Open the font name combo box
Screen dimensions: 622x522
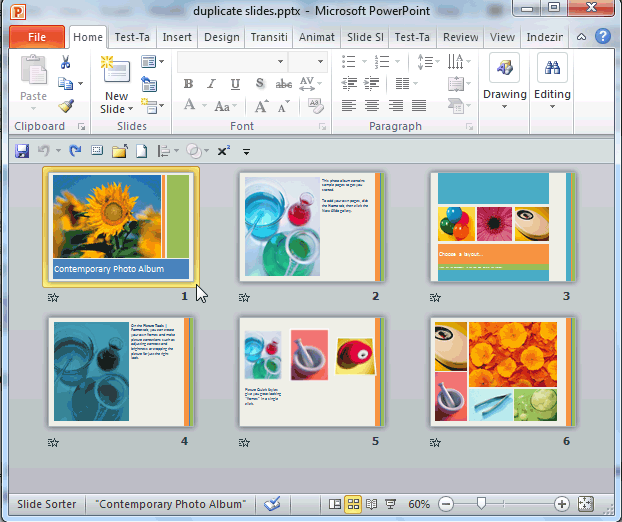coord(230,62)
